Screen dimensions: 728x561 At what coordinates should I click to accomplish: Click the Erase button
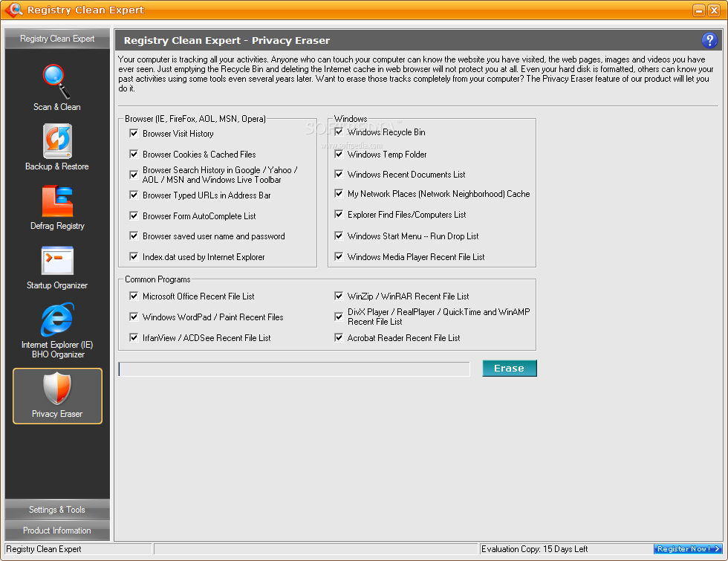click(x=510, y=369)
